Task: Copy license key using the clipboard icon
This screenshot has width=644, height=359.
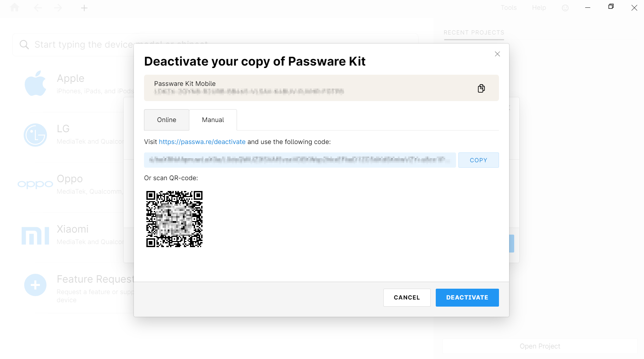Action: (481, 88)
